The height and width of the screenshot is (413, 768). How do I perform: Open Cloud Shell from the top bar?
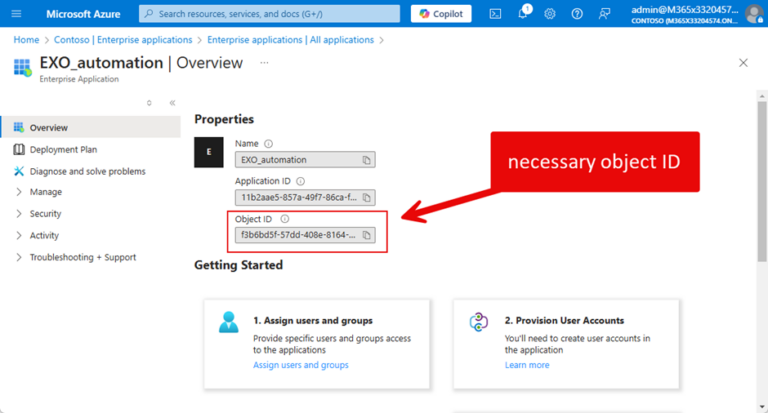click(x=495, y=13)
